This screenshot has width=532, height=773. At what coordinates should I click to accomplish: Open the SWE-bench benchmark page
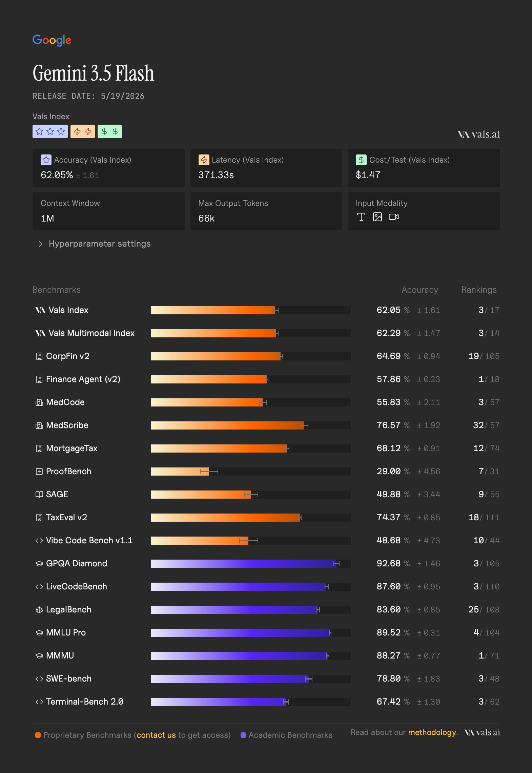(x=69, y=679)
